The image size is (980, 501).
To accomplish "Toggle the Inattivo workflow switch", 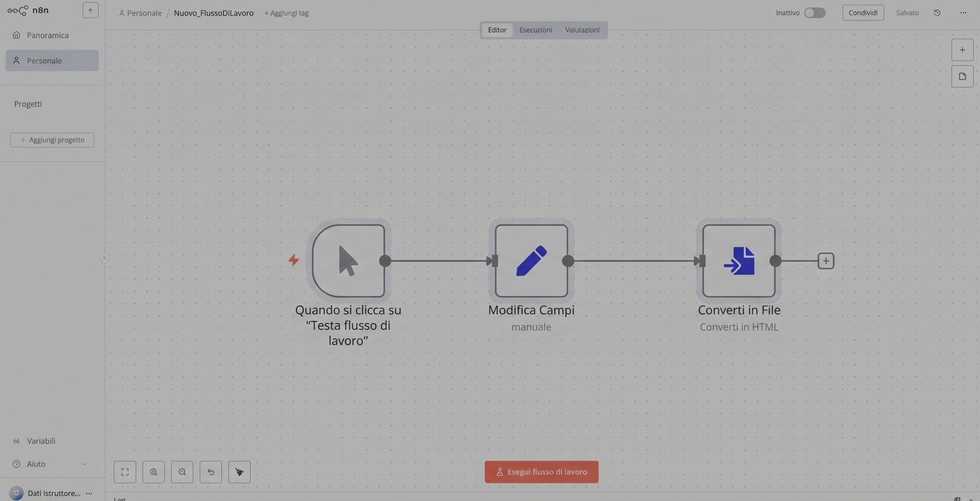I will pos(815,13).
